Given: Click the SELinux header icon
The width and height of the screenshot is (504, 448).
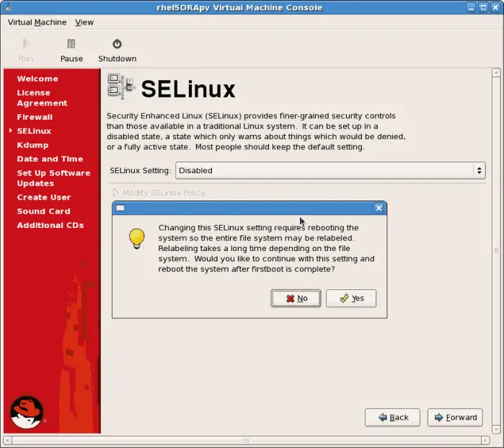Looking at the screenshot, I should (x=120, y=86).
